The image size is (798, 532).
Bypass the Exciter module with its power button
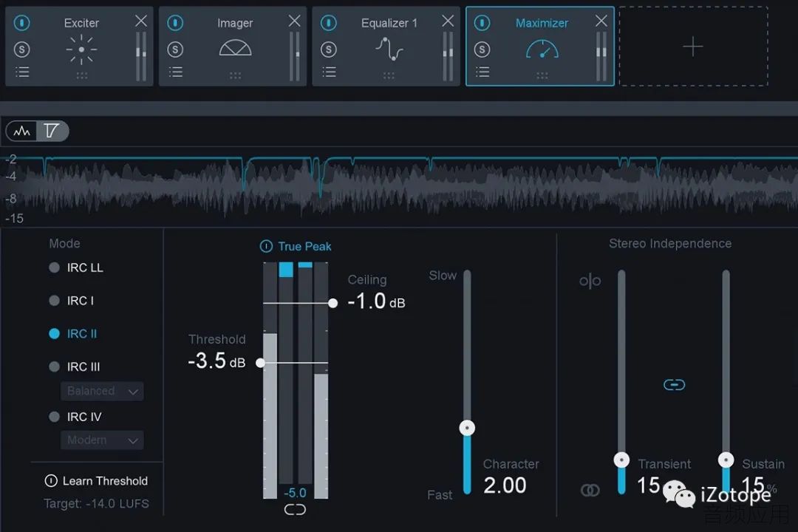tap(22, 22)
